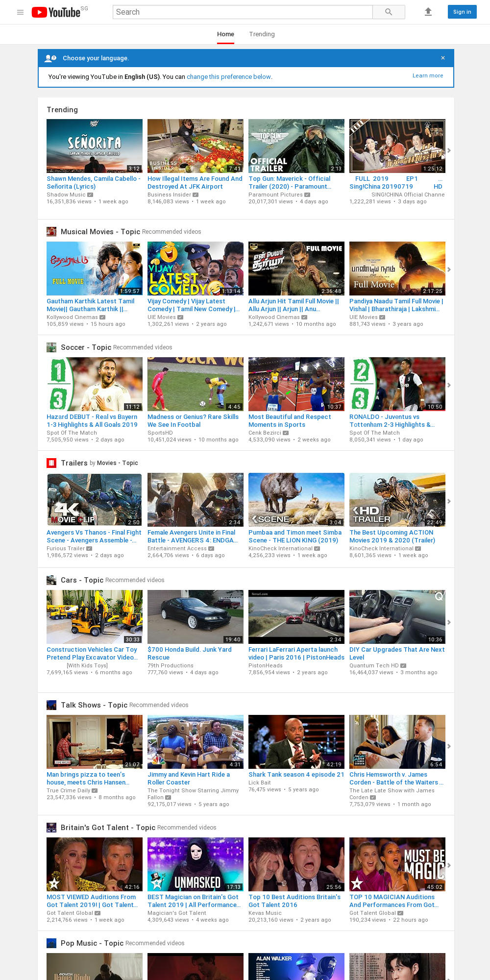
Task: Open the Paramount Pictures channel link
Action: tap(276, 195)
